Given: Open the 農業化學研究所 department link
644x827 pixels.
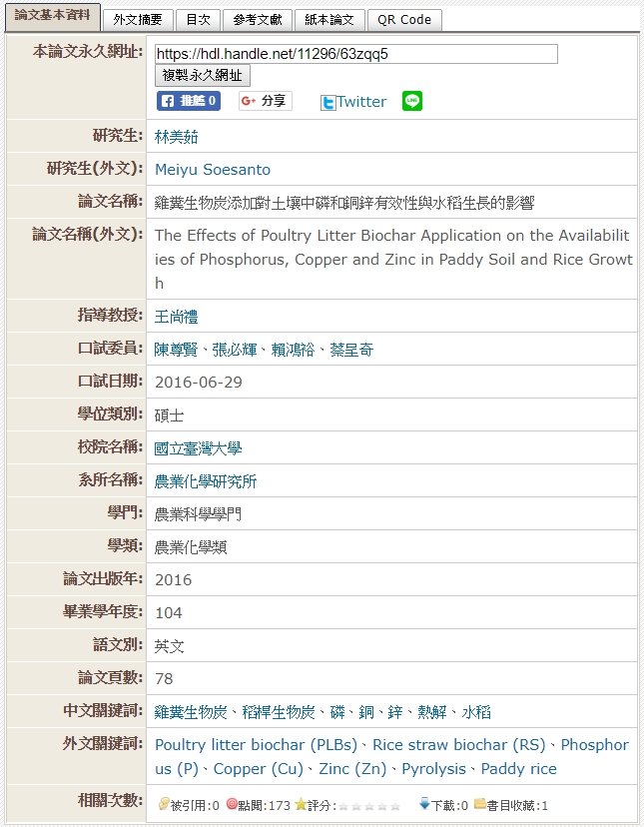Looking at the screenshot, I should point(206,481).
